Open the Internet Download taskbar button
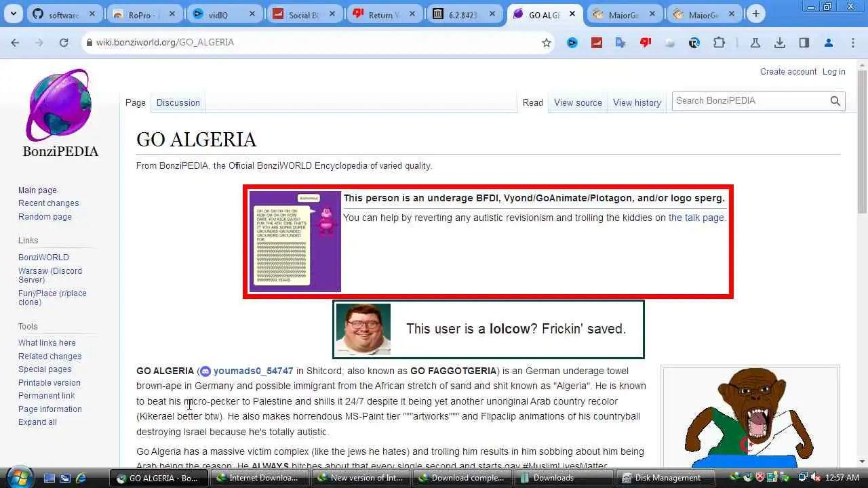 point(260,478)
